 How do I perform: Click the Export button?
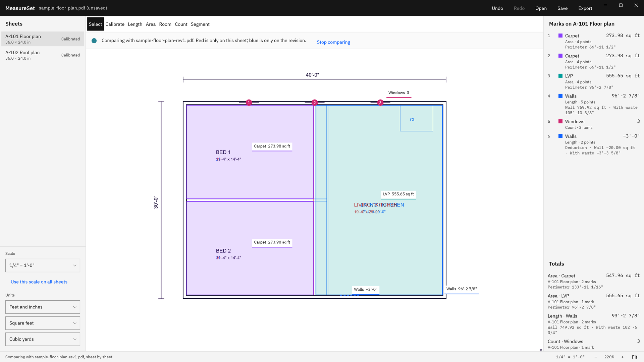click(x=585, y=8)
